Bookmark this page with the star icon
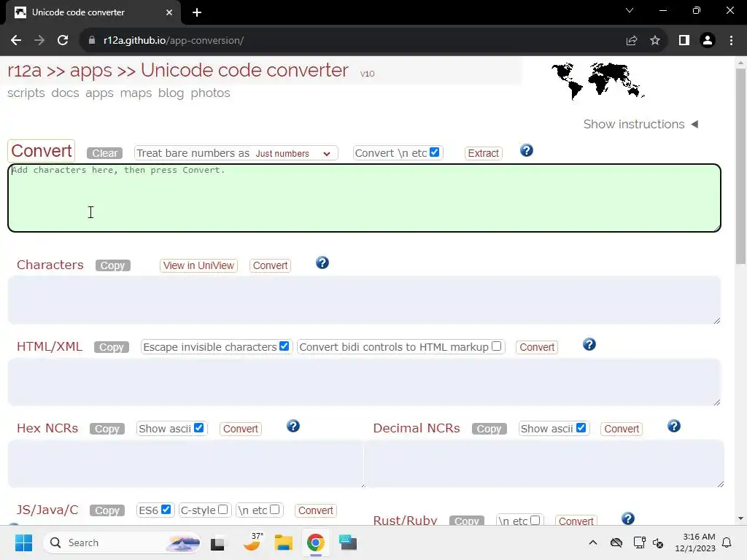 (x=655, y=41)
